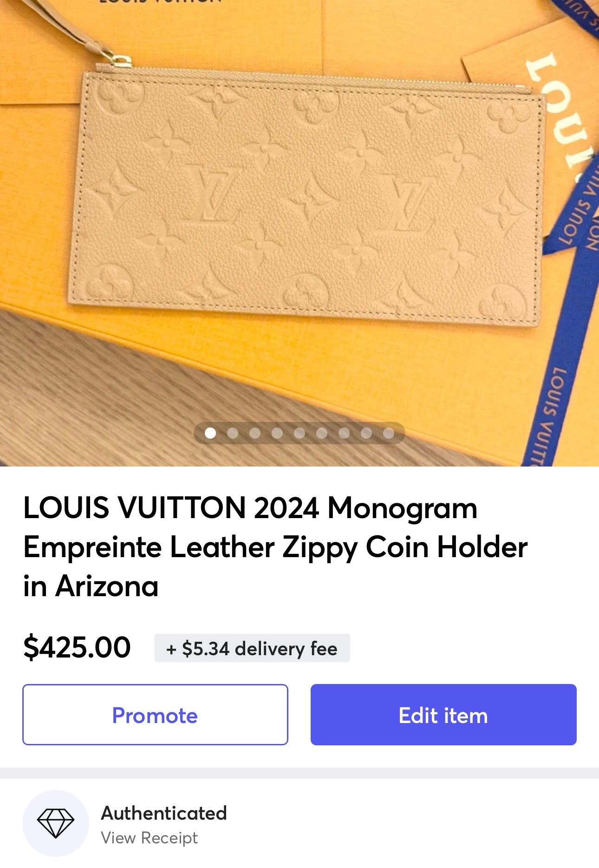Viewport: 599px width, 868px height.
Task: Click the listing title Louis Vuitton Zippy Coin Holder
Action: (275, 546)
